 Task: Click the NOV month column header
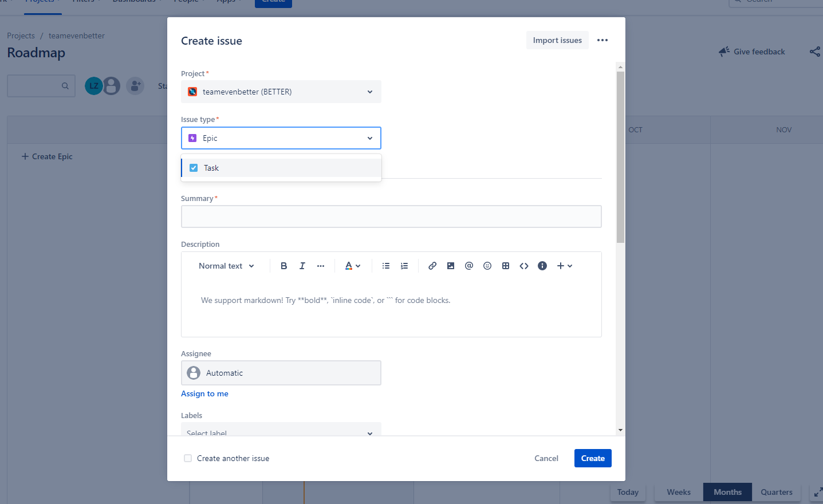tap(784, 130)
